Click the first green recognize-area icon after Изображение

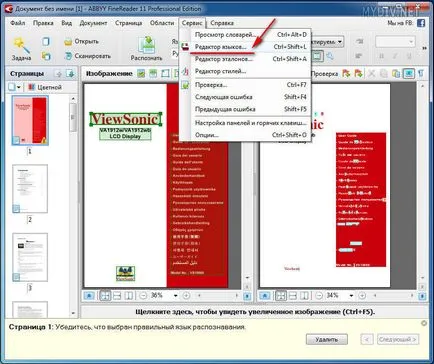[x=141, y=74]
